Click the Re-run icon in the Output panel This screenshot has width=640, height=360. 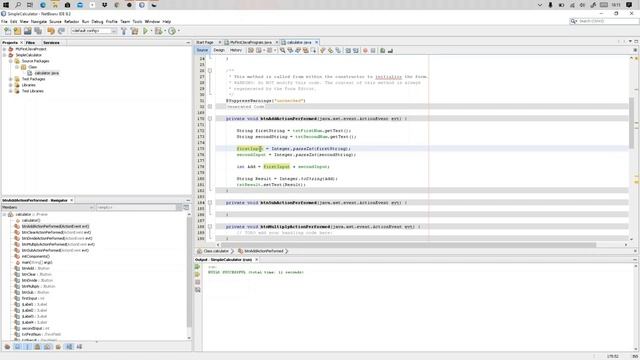198,267
